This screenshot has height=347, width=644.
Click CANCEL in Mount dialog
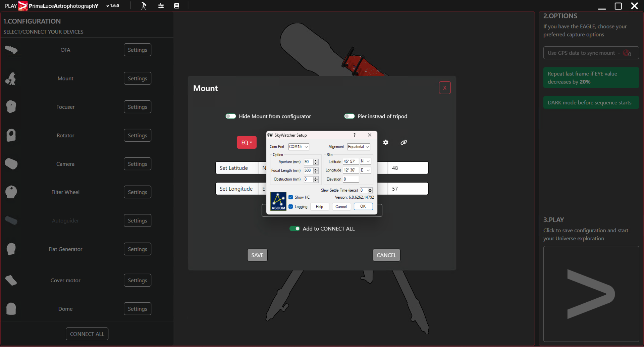click(x=386, y=255)
